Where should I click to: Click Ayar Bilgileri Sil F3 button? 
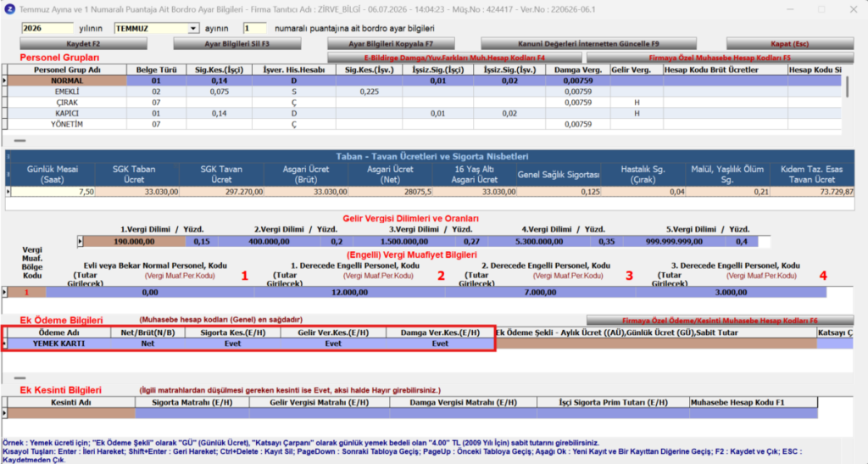237,44
